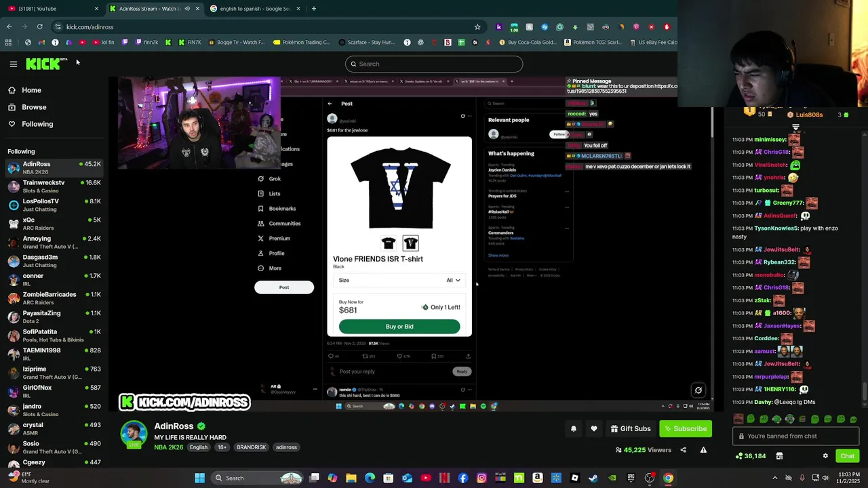Report stream with warning triangle icon
Image resolution: width=868 pixels, height=488 pixels.
click(x=703, y=450)
